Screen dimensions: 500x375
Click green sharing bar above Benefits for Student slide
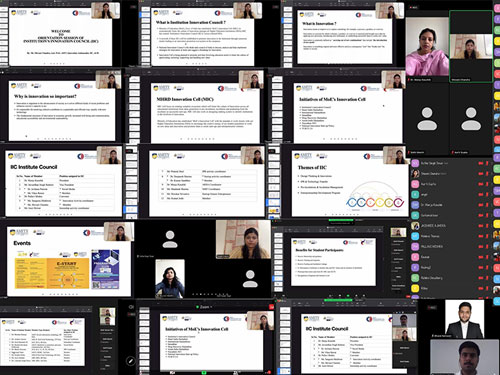coord(340,220)
